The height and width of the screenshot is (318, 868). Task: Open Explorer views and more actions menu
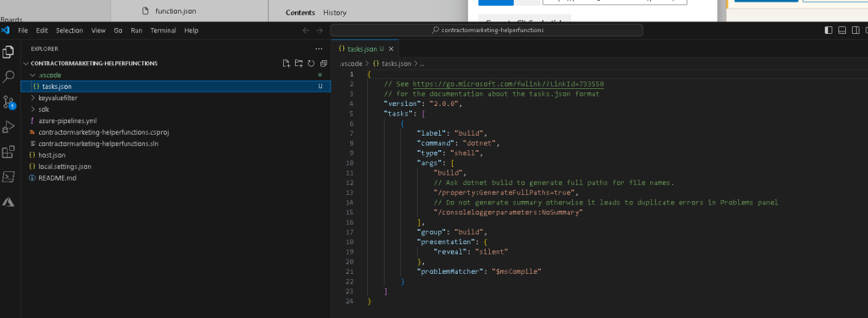[319, 48]
